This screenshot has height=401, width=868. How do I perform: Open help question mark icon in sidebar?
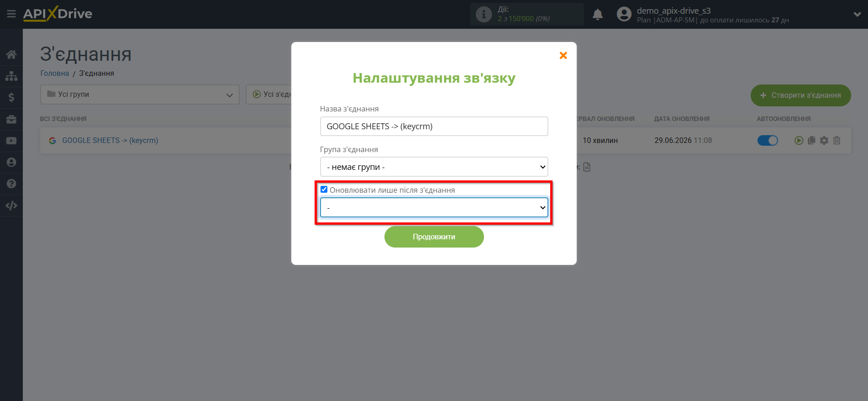click(x=11, y=184)
